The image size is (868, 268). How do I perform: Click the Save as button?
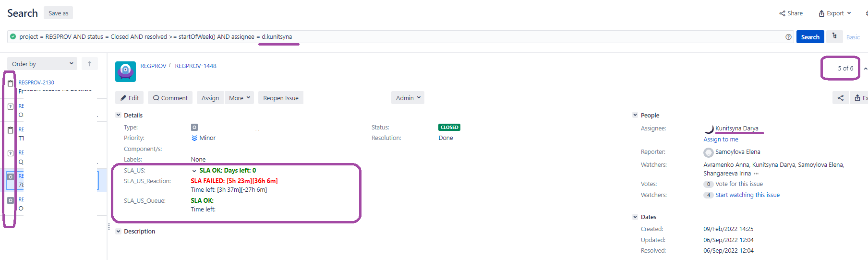pos(59,13)
